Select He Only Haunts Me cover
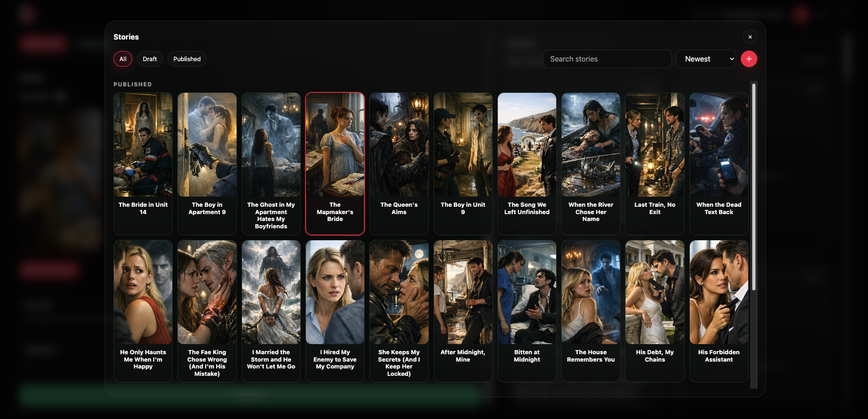868x419 pixels. pos(143,292)
